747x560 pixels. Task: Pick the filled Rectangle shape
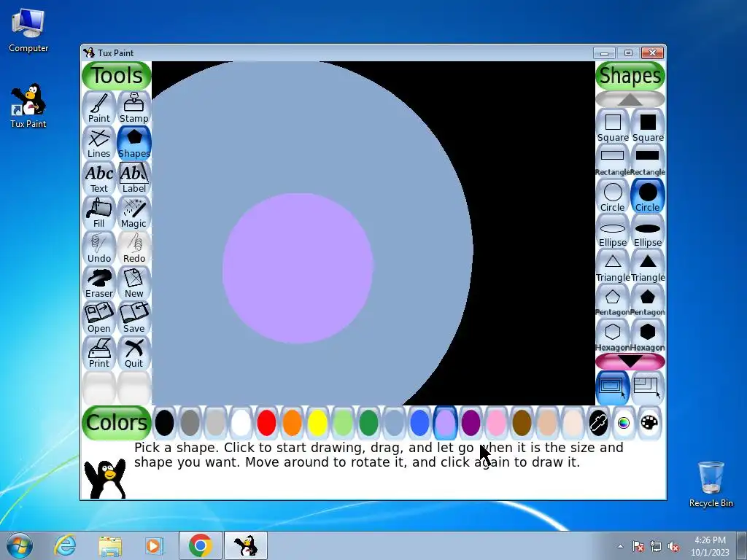point(648,161)
